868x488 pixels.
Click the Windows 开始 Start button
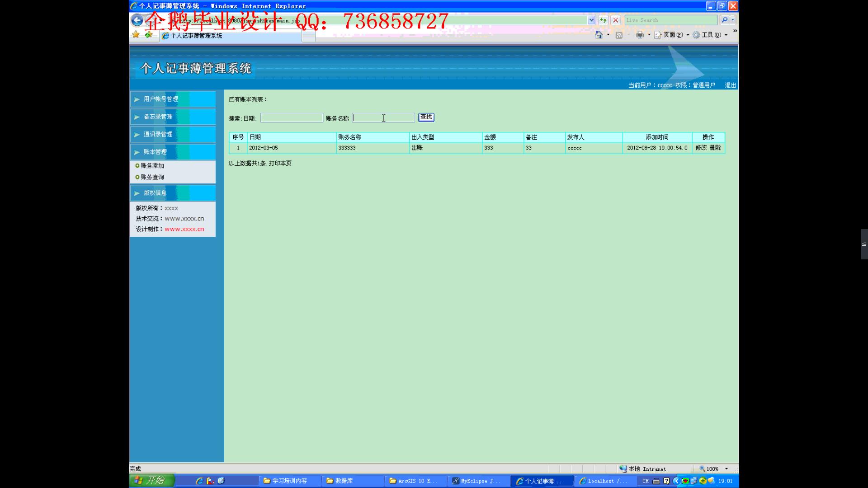click(x=151, y=481)
